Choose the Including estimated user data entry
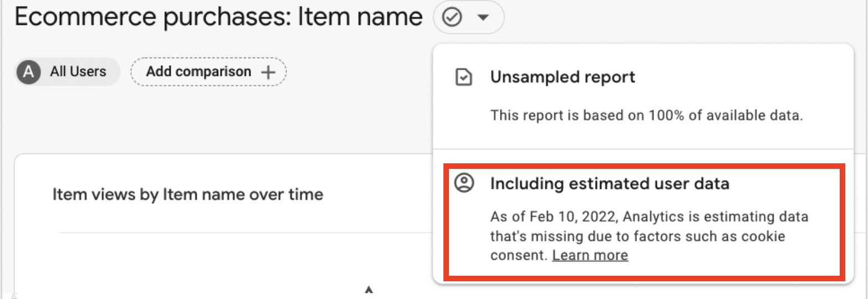 [610, 183]
